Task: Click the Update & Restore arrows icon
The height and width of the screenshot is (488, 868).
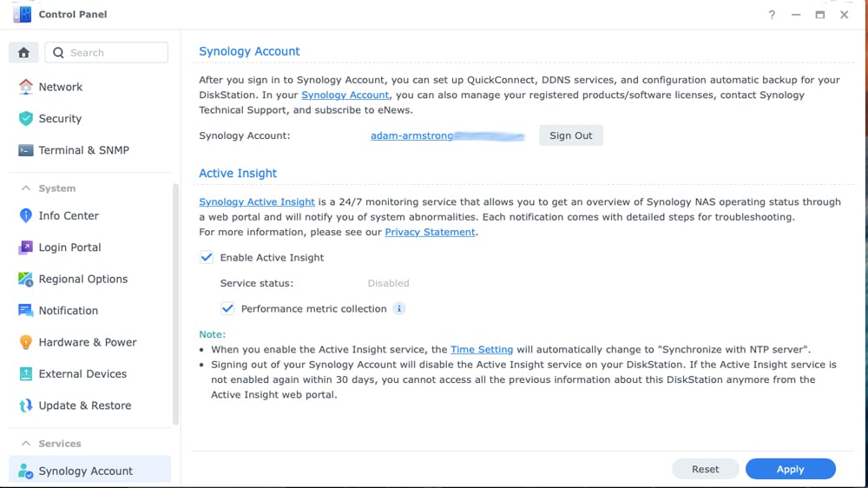Action: click(x=25, y=406)
